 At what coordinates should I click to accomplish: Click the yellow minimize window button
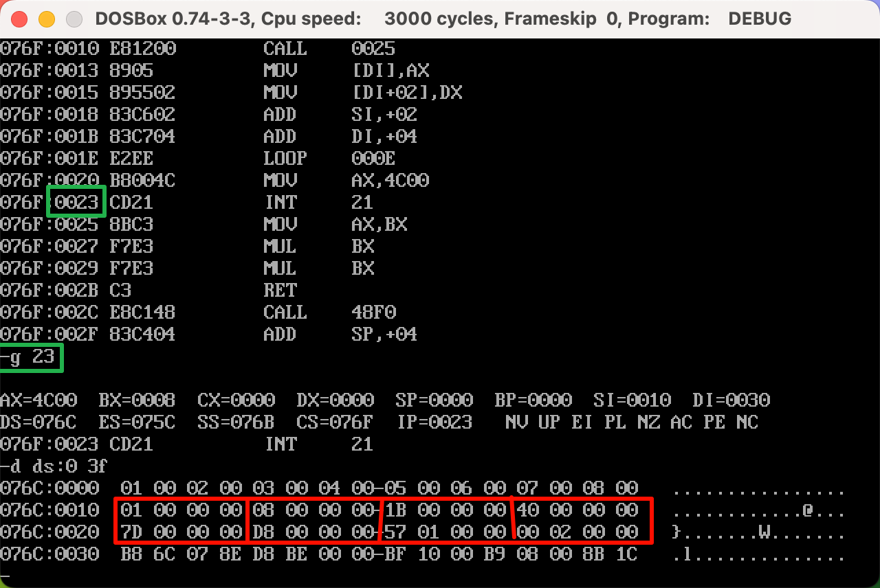tap(46, 19)
